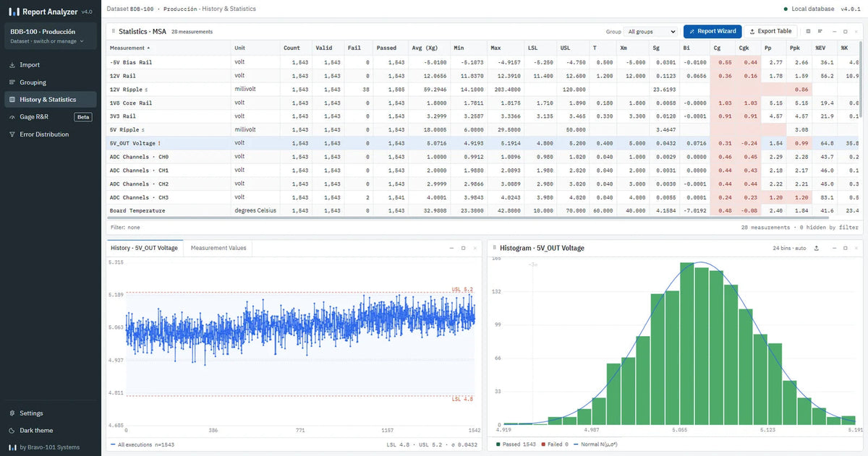The width and height of the screenshot is (868, 456).
Task: Click the Unit column header
Action: [254, 48]
